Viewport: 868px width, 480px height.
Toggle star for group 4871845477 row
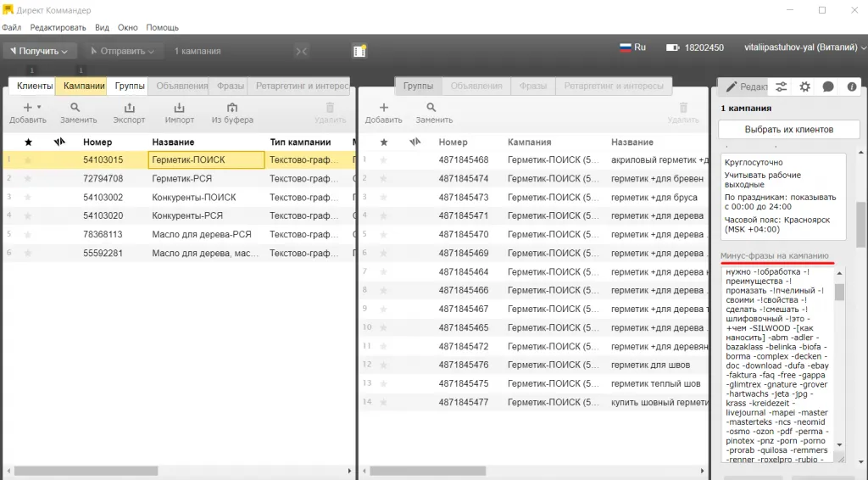[x=384, y=403]
